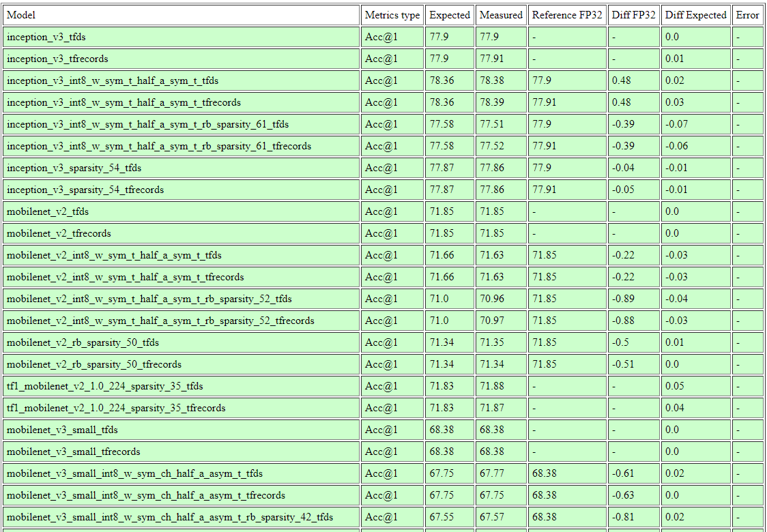Select the mobilenet_v3_small_tfds model cell
The image size is (767, 532).
pos(181,430)
